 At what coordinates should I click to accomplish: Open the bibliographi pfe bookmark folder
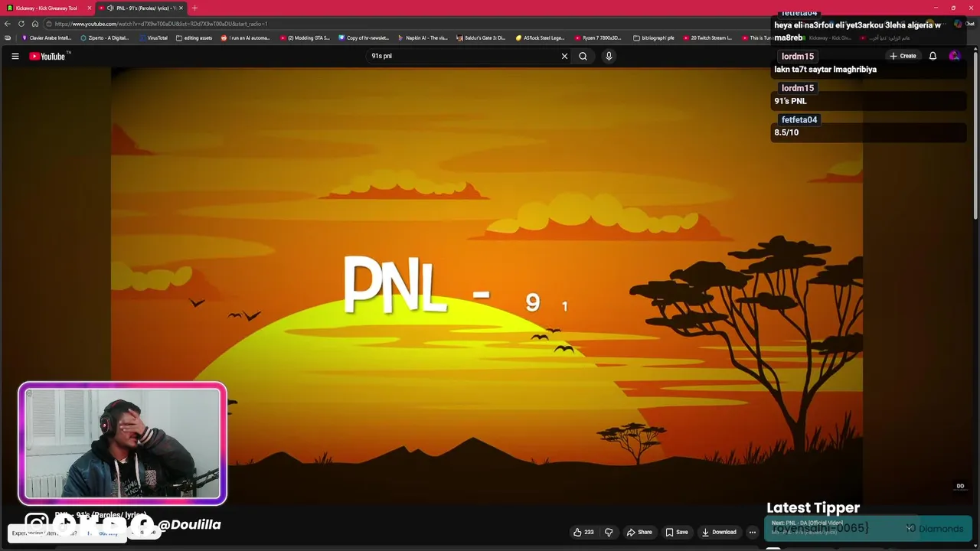pyautogui.click(x=654, y=37)
